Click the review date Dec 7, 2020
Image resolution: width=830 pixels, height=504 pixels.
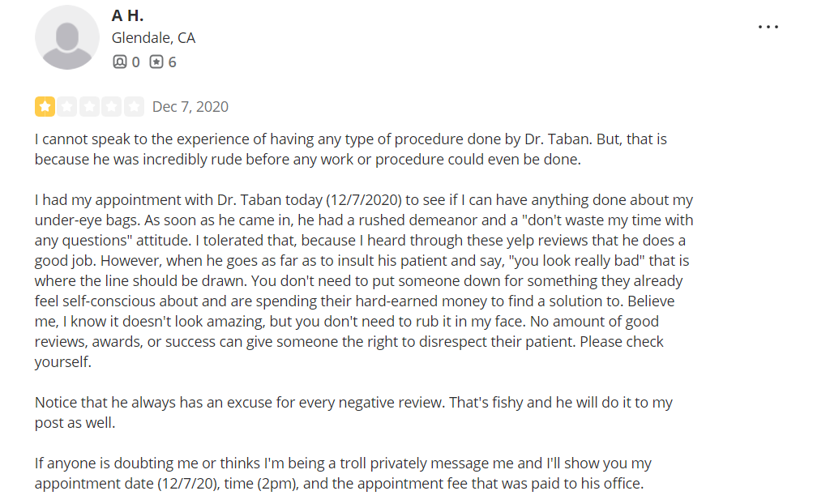190,107
